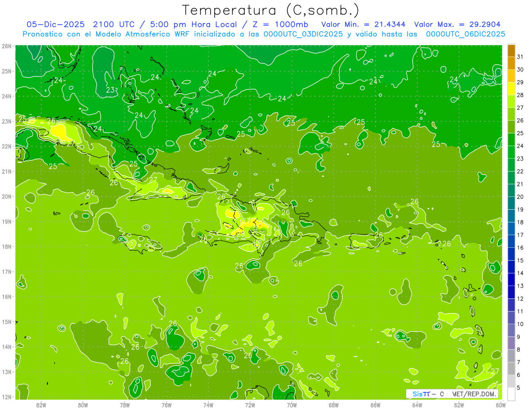Click the legend swatch between 23 and 24

pyautogui.click(x=511, y=153)
